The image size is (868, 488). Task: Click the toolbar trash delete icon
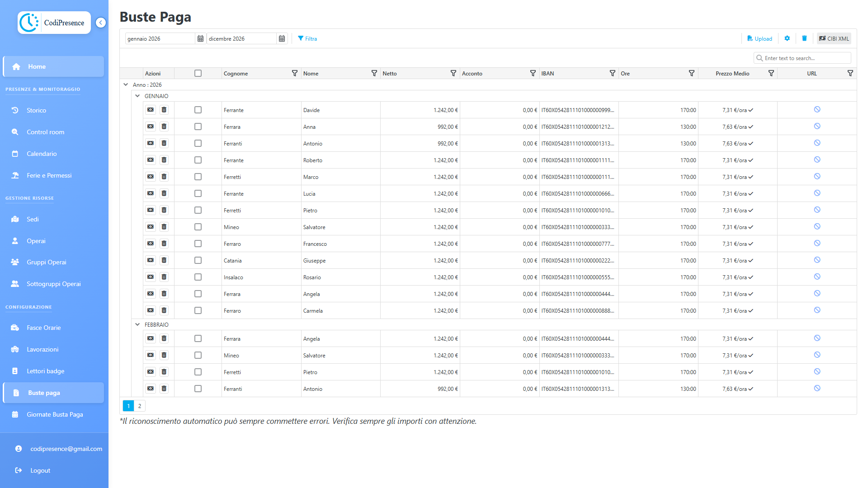point(804,38)
